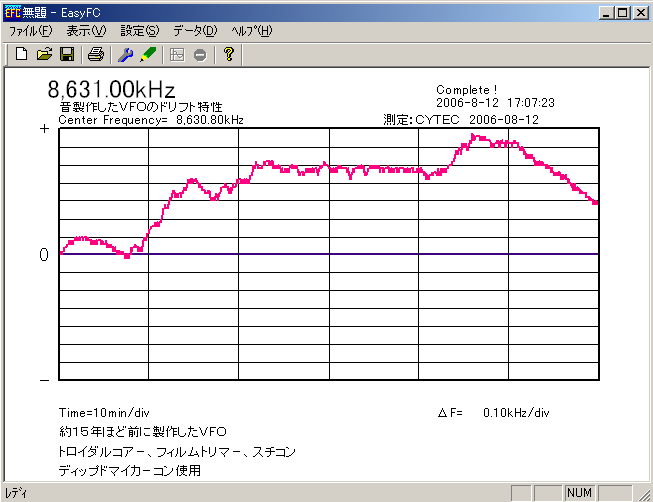Click the Complete ! status text

click(466, 90)
